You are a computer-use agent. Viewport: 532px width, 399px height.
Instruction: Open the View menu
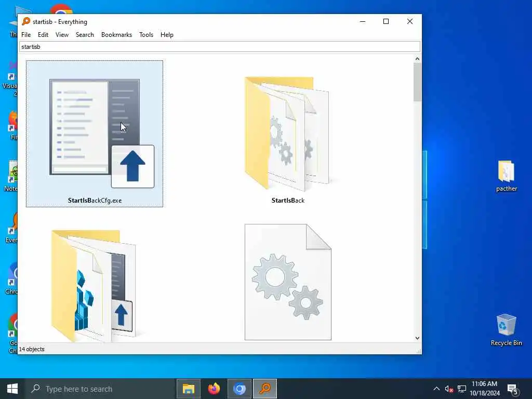[x=62, y=35]
